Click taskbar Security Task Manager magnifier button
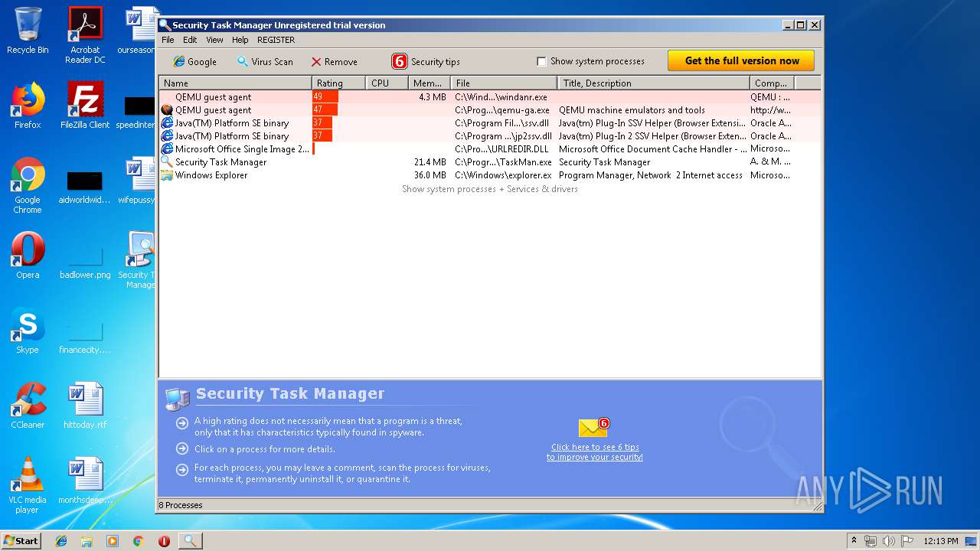The width and height of the screenshot is (980, 551). [x=190, y=541]
